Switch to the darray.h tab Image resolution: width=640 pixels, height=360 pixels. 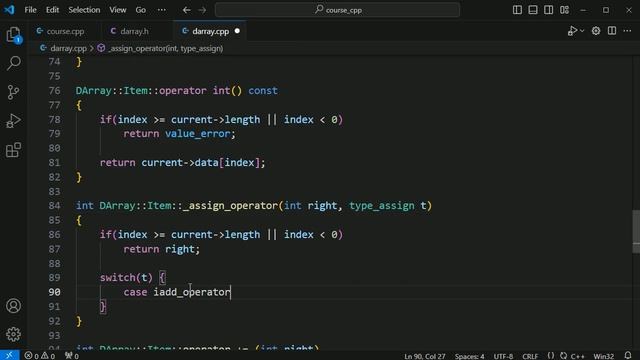(x=134, y=31)
